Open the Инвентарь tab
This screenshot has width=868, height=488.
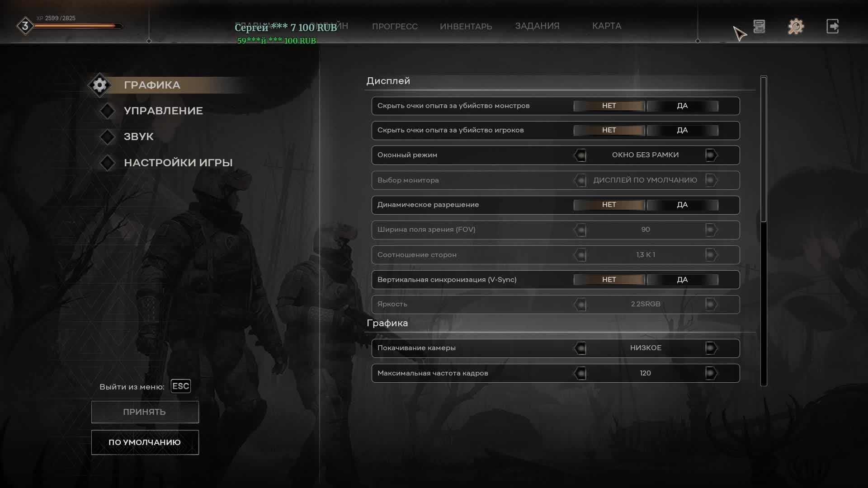[x=466, y=26]
